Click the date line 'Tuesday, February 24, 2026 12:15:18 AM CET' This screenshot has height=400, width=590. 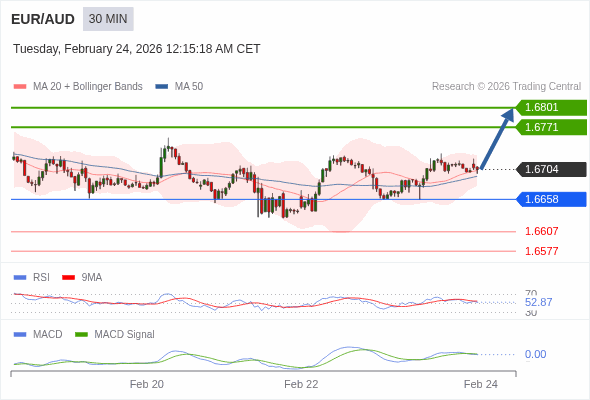pos(137,49)
